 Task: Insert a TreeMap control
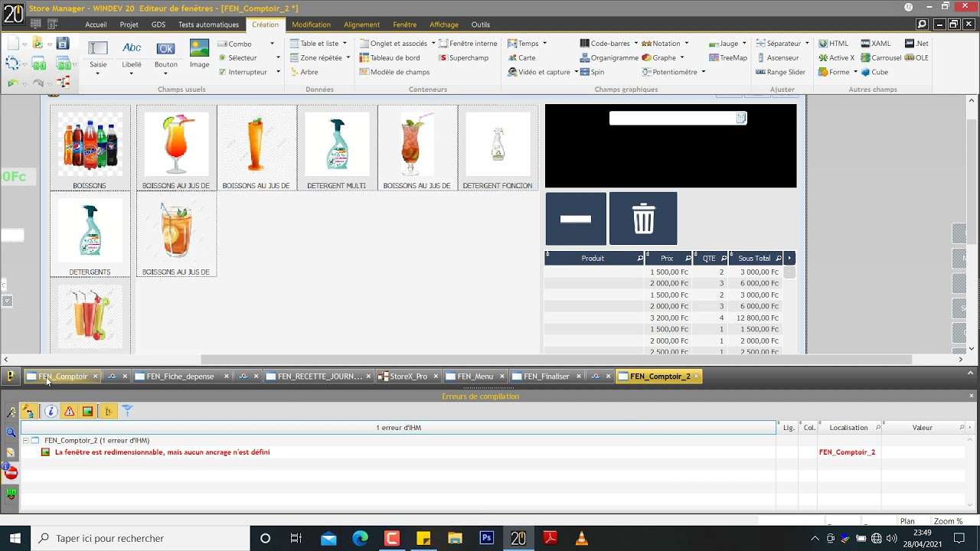(728, 57)
